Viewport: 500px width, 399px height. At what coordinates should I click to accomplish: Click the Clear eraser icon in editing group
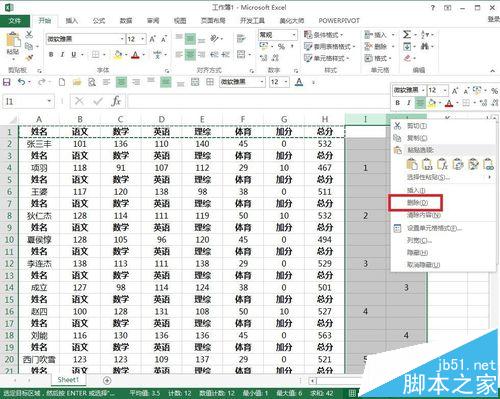pos(407,58)
